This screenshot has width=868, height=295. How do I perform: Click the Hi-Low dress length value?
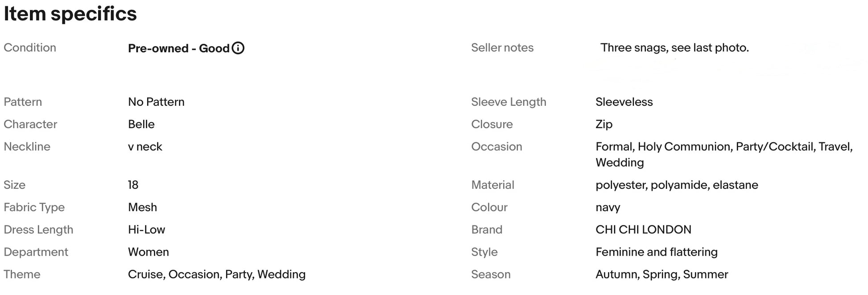point(146,229)
